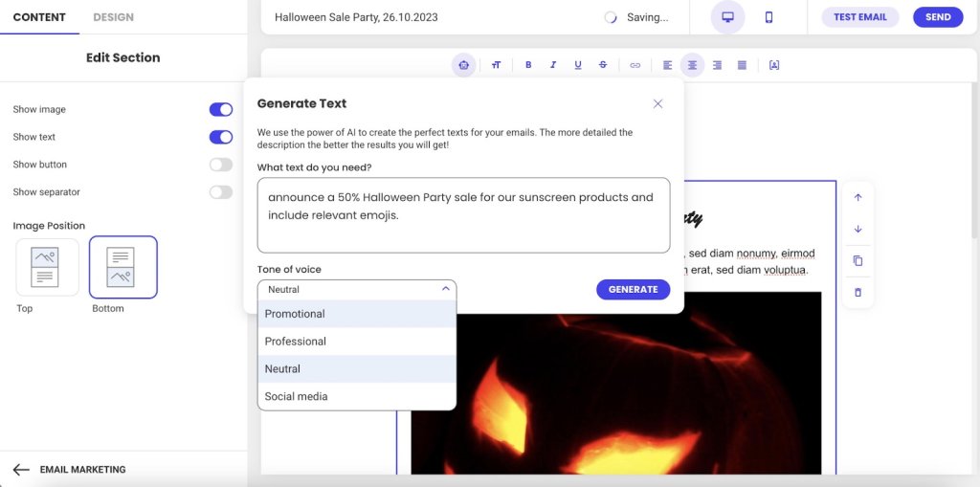Choose Neutral tone in the list
Screen dimensions: 980x487
point(357,369)
